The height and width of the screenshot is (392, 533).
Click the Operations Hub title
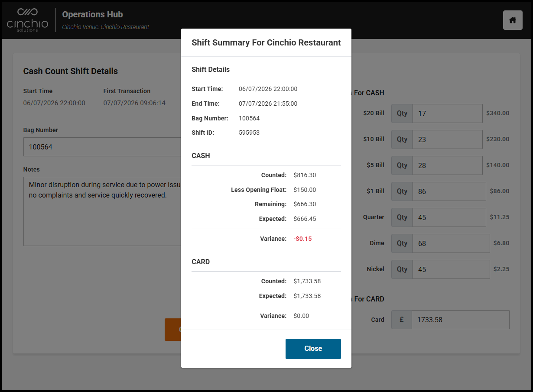92,14
